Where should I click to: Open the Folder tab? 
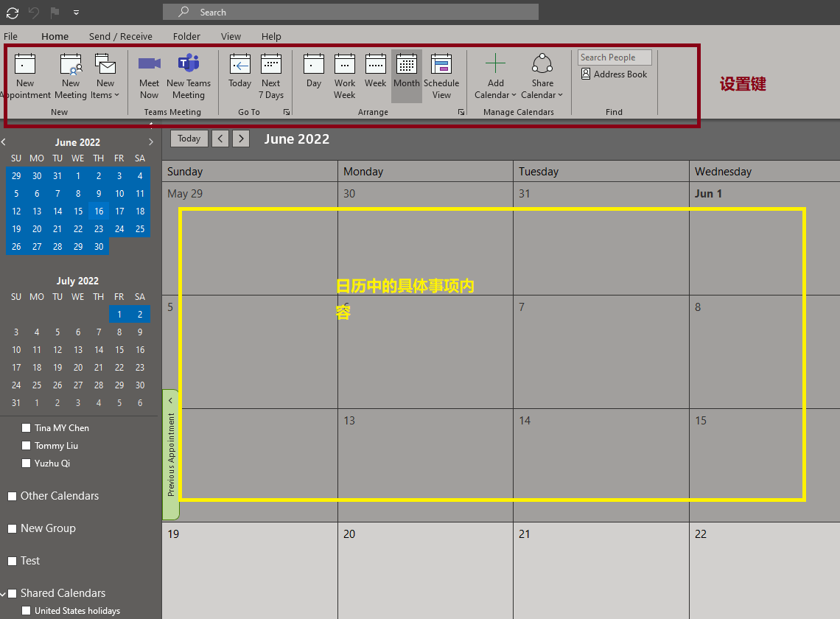pyautogui.click(x=186, y=36)
